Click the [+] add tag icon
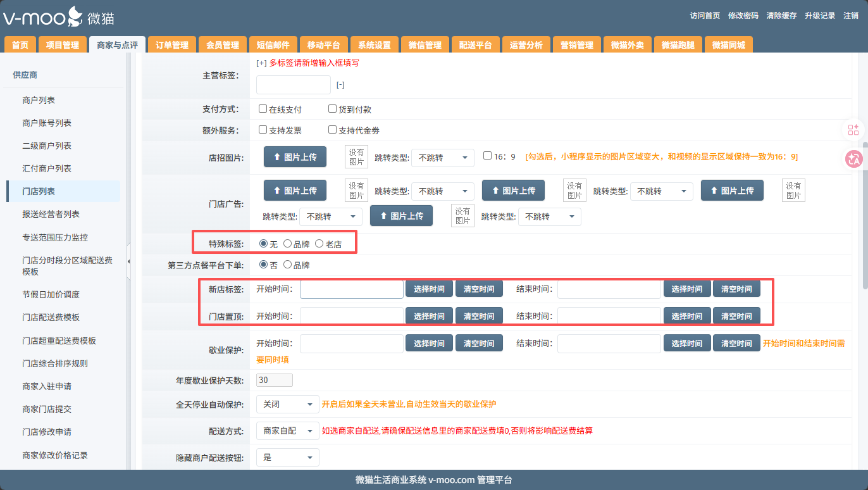The image size is (868, 490). click(x=261, y=63)
